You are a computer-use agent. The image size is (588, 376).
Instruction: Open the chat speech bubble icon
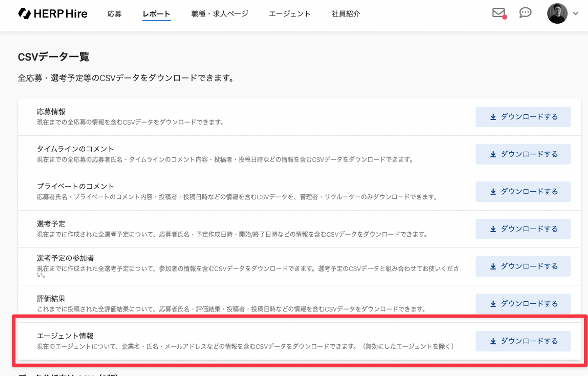(525, 13)
